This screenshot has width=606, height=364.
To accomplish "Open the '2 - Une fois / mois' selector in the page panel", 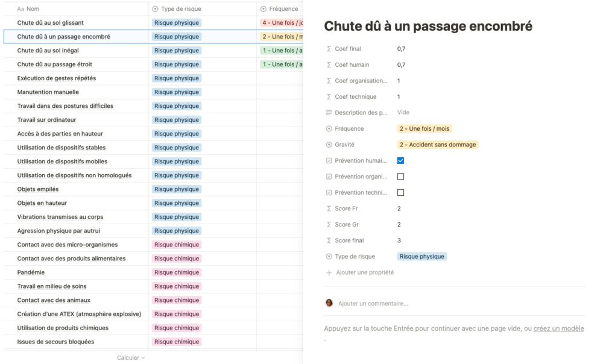I will pyautogui.click(x=425, y=129).
